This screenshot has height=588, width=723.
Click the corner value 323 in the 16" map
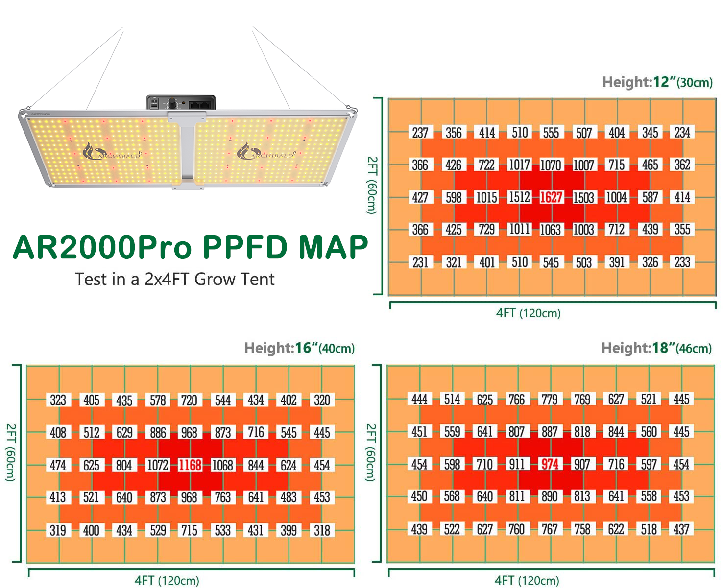point(58,400)
